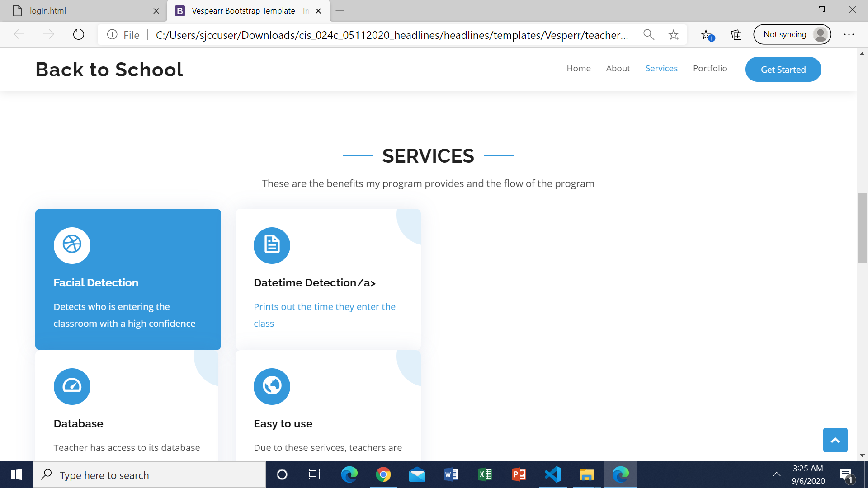Click the Not syncing profile button
The height and width of the screenshot is (488, 868).
pos(792,35)
